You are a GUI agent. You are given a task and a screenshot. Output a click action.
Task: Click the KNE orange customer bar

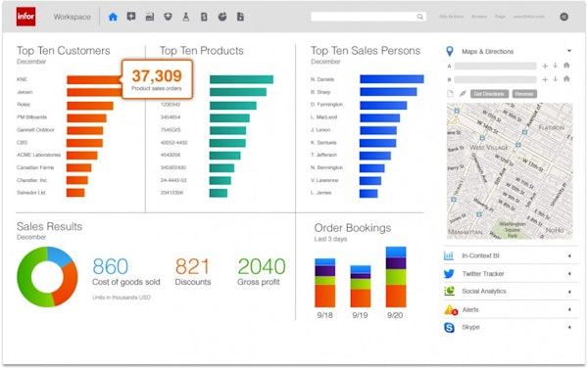tap(94, 80)
